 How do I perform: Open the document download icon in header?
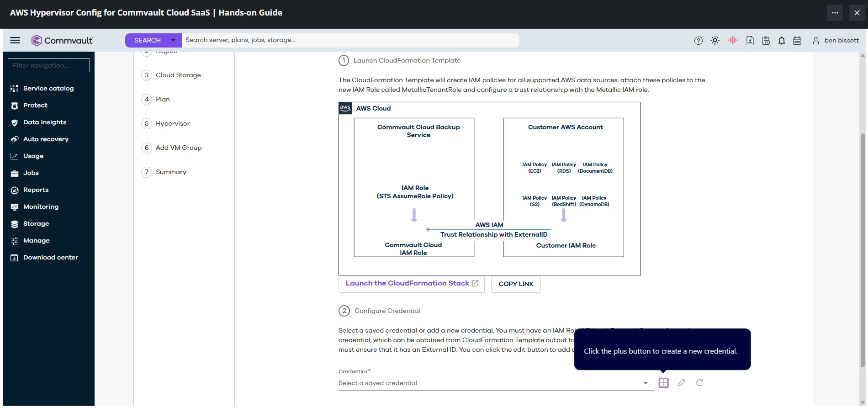click(750, 41)
